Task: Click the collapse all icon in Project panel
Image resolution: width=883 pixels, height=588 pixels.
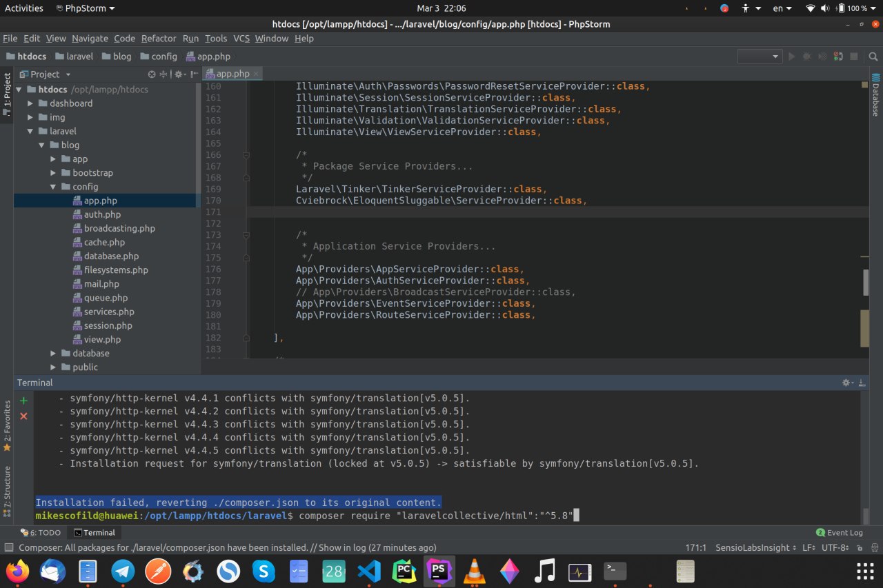Action: (163, 74)
